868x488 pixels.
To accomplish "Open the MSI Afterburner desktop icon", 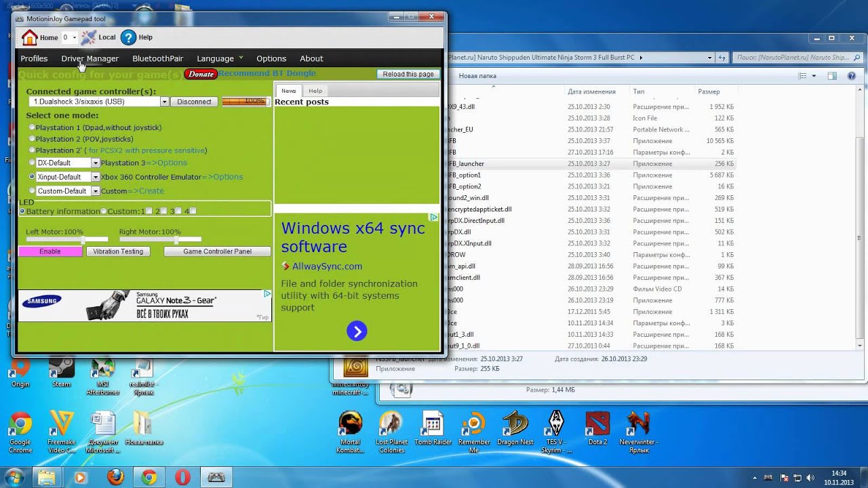I will [x=102, y=376].
